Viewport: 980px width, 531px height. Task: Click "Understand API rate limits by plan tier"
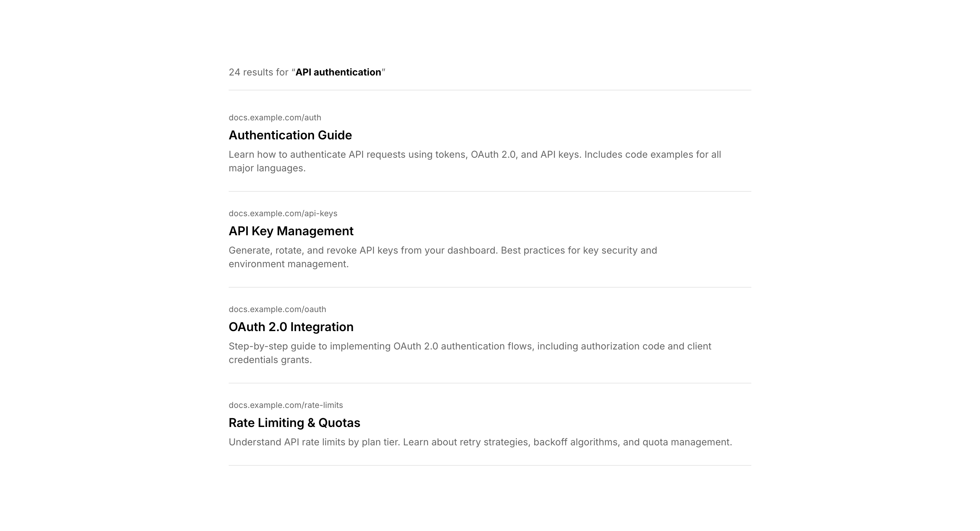click(313, 442)
